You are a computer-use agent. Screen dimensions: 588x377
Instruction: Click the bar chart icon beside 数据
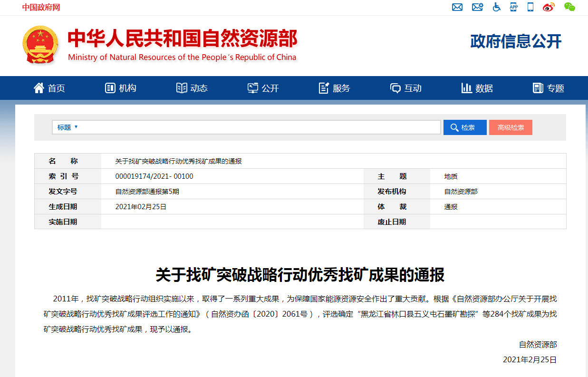click(x=466, y=88)
